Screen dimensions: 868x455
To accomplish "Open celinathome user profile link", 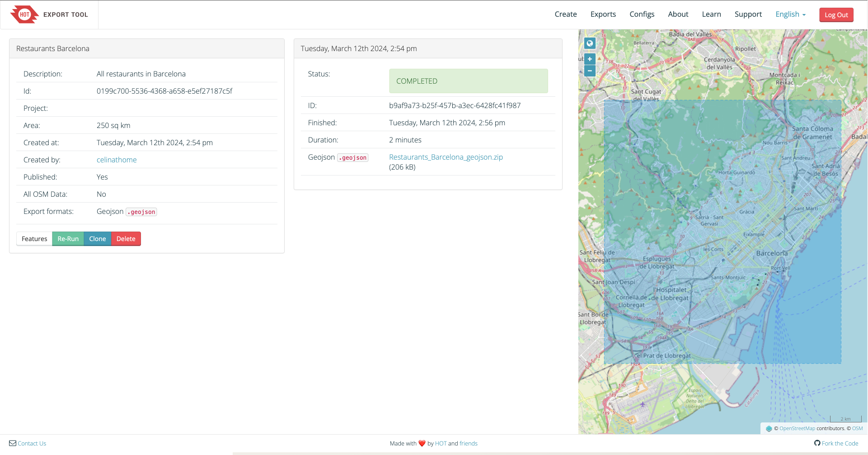I will (117, 160).
